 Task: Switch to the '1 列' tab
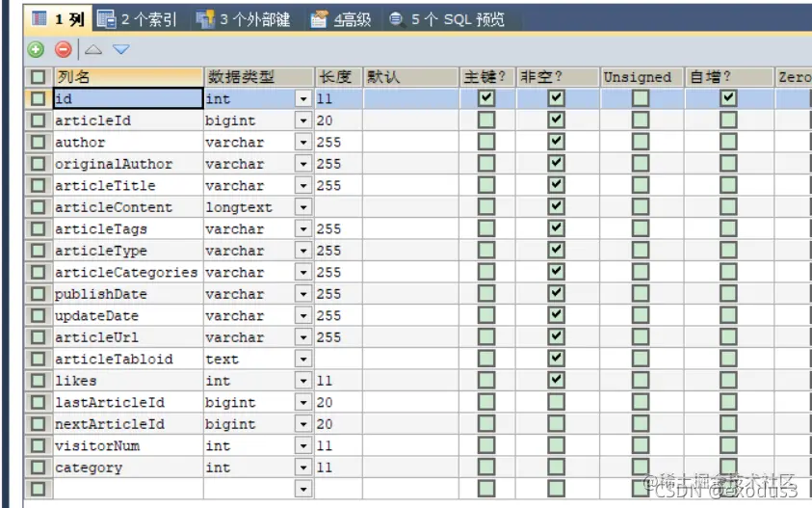click(x=59, y=19)
